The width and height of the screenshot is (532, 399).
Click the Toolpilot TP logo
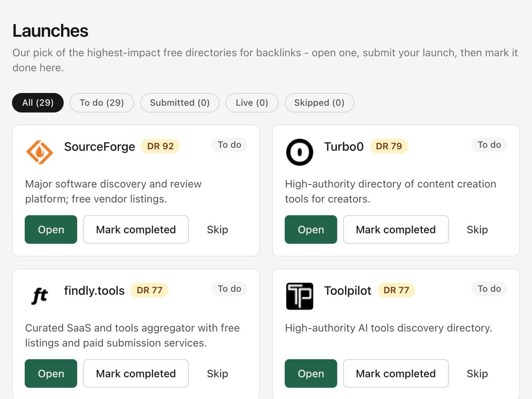[x=299, y=296]
